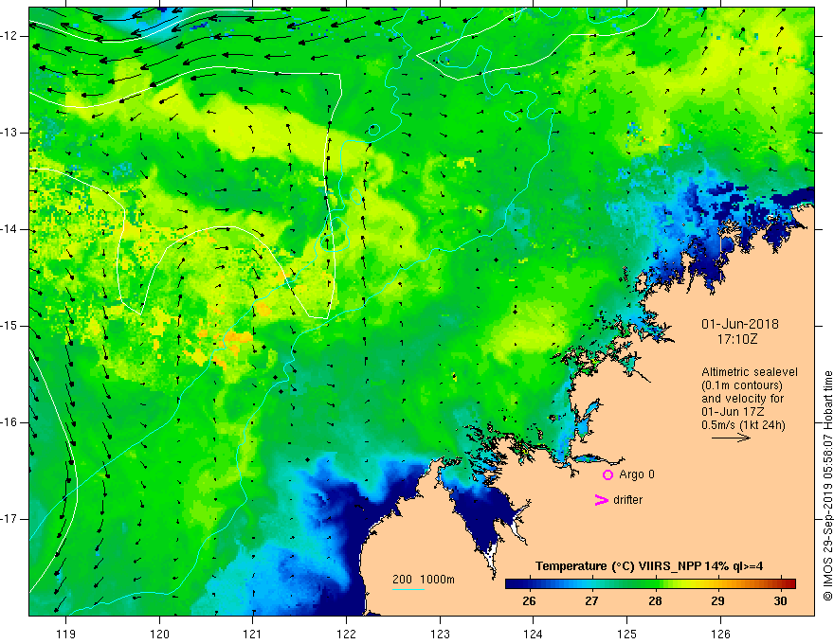Click the 28 tick on temperature scale
This screenshot has height=644, width=834.
coord(655,601)
